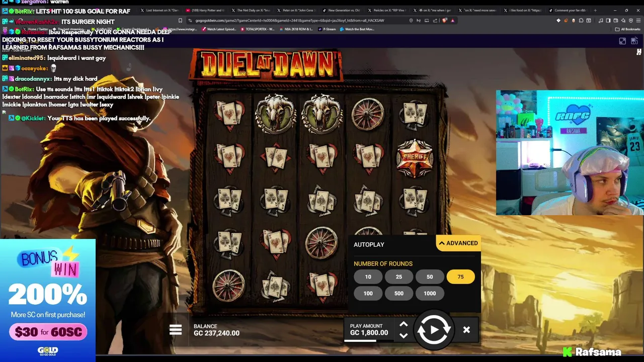Viewport: 644px width, 362px height.
Task: Switch to the 'Pericles on X: RIP Vine' tab
Action: pyautogui.click(x=388, y=10)
